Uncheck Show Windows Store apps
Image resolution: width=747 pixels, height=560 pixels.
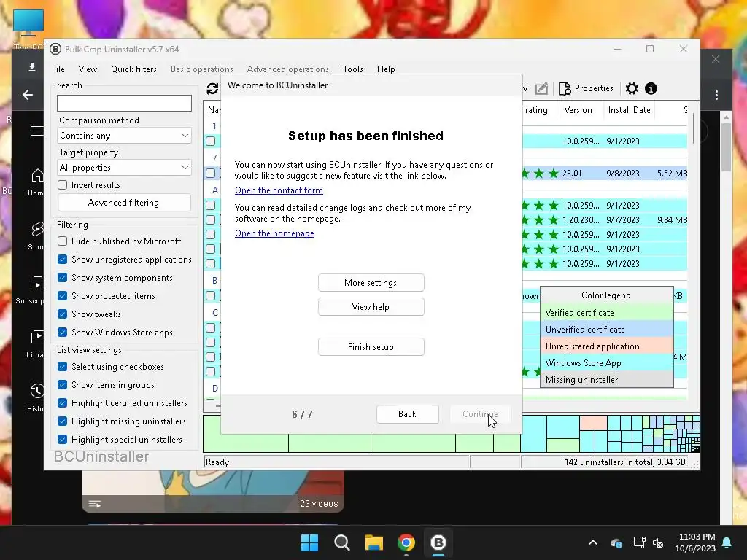click(63, 332)
